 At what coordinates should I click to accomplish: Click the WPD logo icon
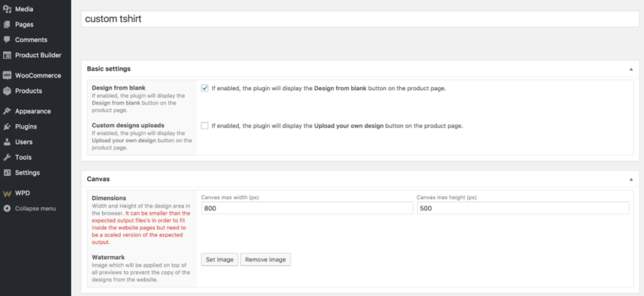pyautogui.click(x=7, y=193)
